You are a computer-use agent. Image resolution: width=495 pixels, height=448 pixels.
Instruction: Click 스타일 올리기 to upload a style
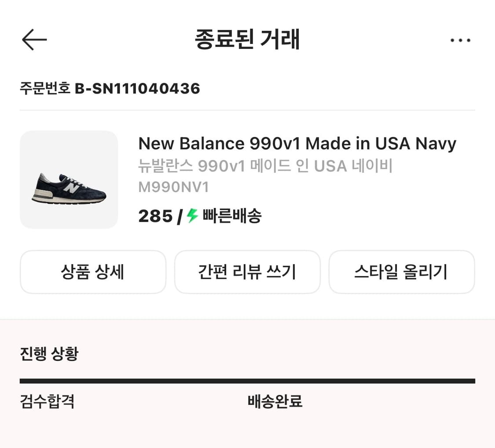coord(402,272)
